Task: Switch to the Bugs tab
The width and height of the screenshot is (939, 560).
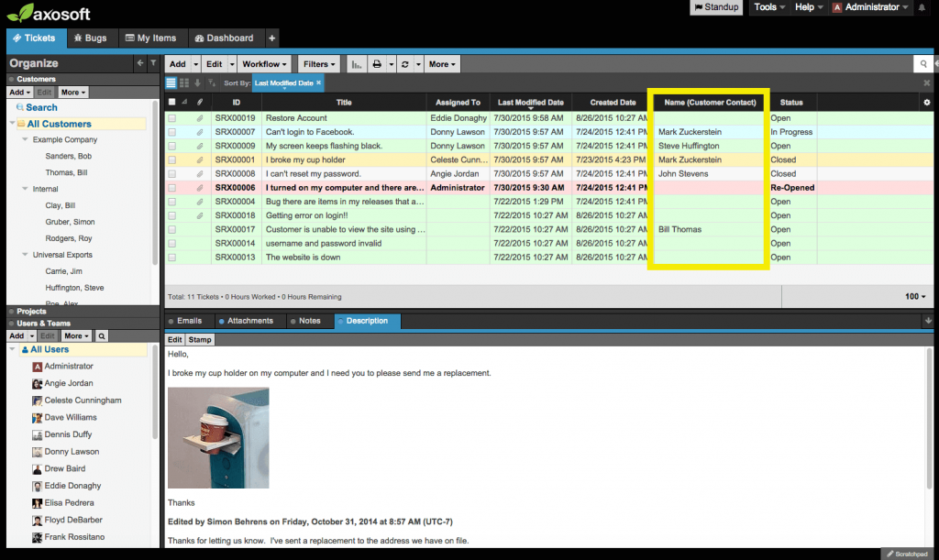Action: (x=91, y=38)
